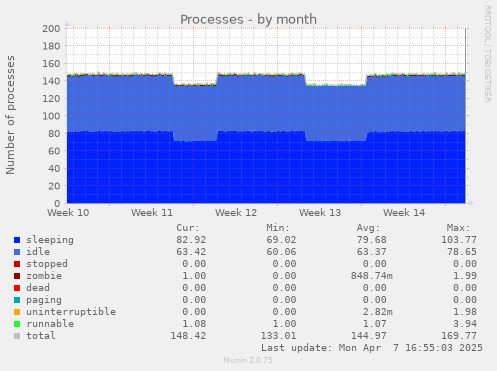Click the 'stopped' legend label

(47, 264)
